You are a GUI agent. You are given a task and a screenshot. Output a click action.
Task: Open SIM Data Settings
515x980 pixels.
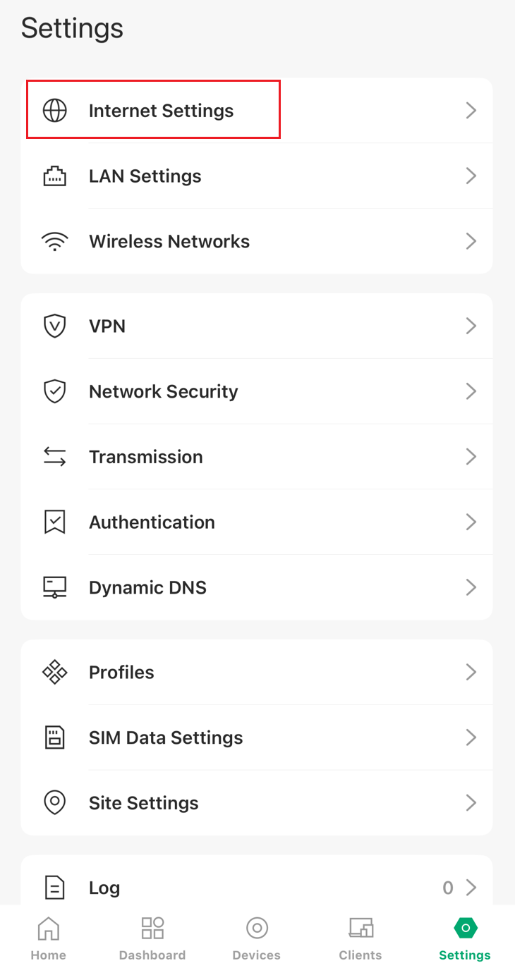(x=166, y=737)
